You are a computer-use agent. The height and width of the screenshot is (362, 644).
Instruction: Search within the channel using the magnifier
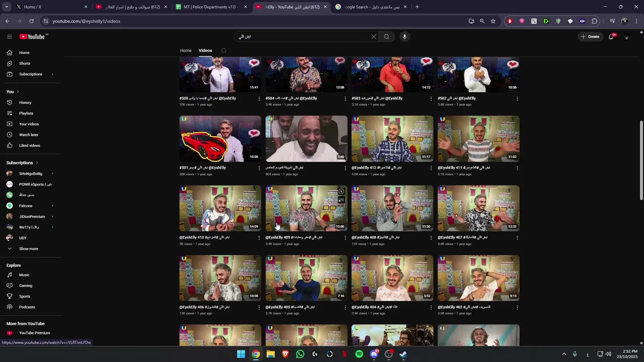(x=224, y=50)
